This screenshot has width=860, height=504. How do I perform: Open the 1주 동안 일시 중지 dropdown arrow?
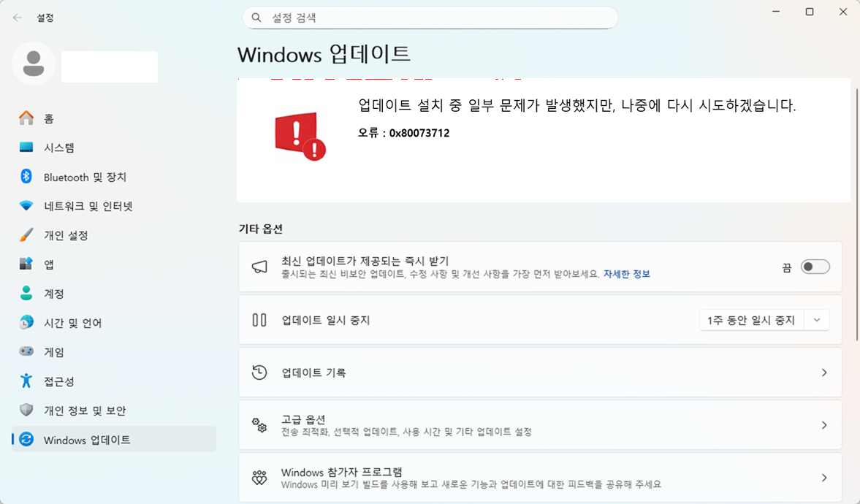tap(817, 320)
